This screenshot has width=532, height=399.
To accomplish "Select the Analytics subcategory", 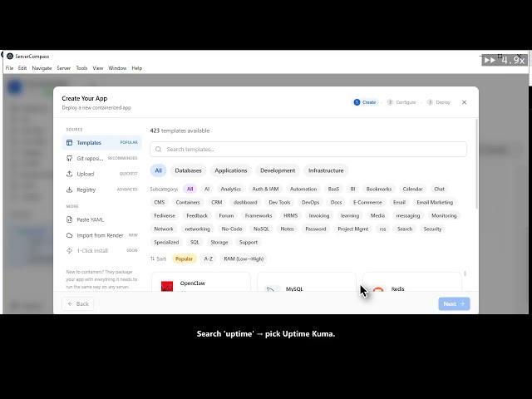I will pos(231,189).
